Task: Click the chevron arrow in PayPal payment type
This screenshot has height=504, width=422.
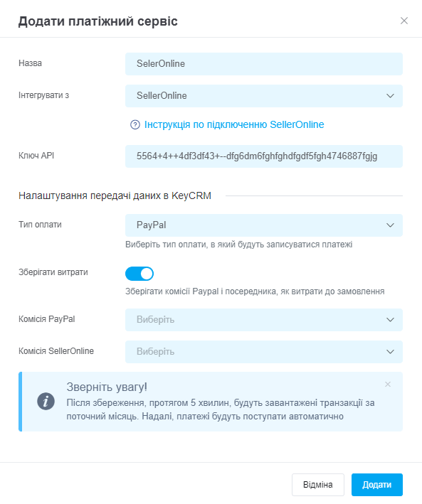Action: [x=390, y=225]
